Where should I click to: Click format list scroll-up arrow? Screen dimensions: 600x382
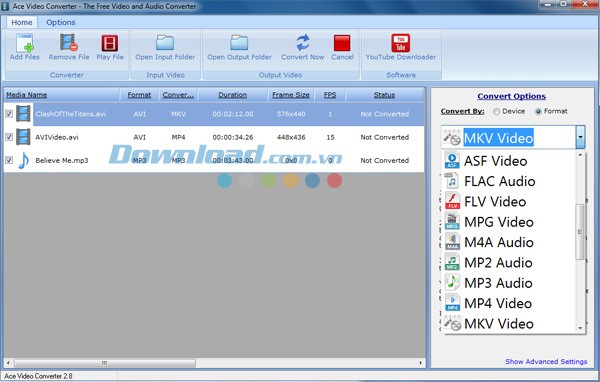click(580, 155)
